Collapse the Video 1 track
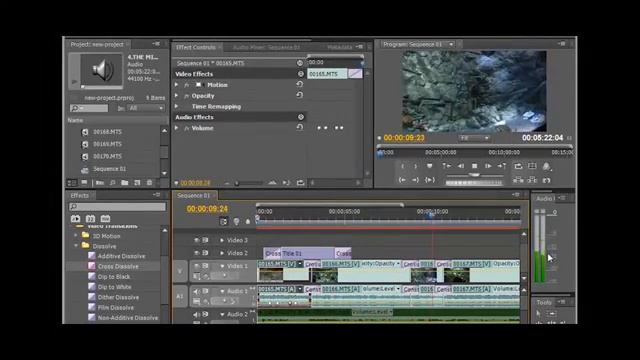Image resolution: width=640 pixels, height=360 pixels. [222, 266]
